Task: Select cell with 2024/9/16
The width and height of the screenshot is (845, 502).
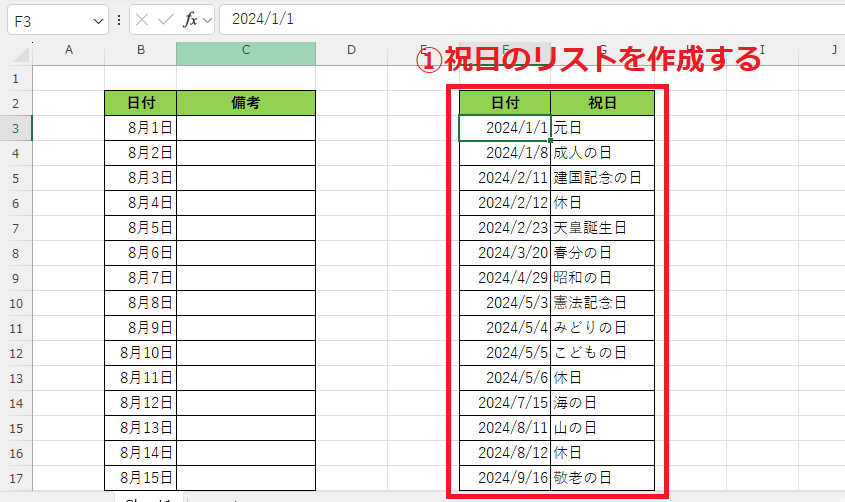Action: (505, 478)
